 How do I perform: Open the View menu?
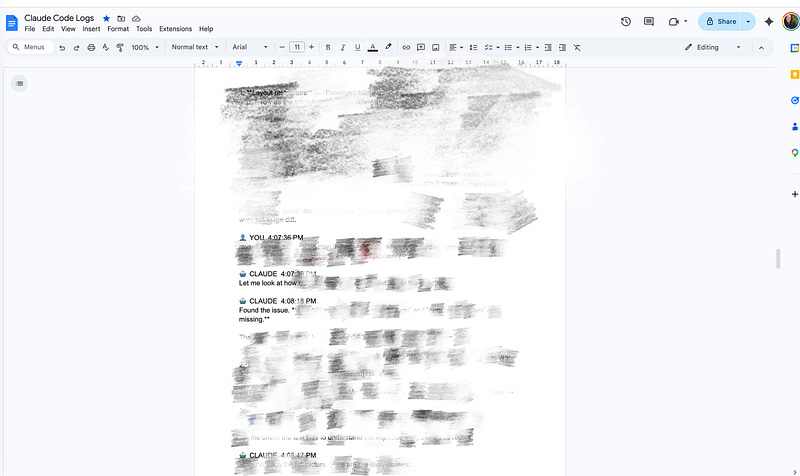[x=68, y=29]
